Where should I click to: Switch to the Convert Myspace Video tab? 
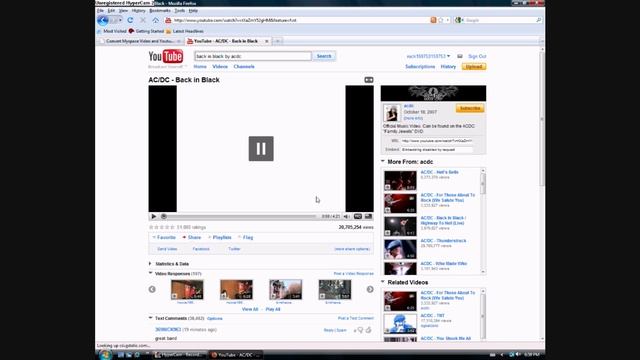tap(141, 41)
